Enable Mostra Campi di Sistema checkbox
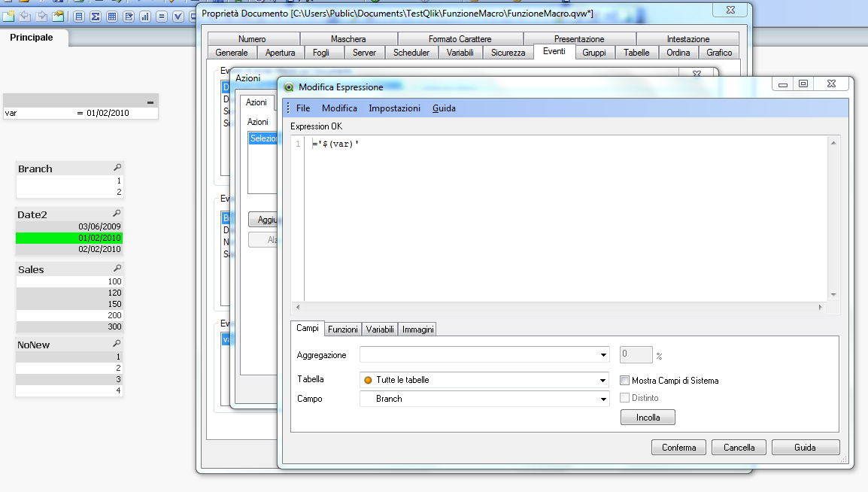This screenshot has width=868, height=492. coord(624,380)
